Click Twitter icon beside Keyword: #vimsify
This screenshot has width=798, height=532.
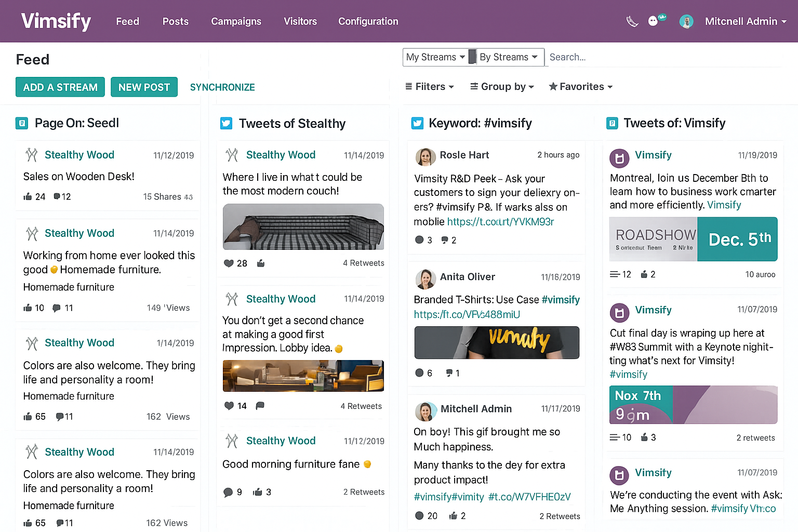tap(417, 123)
